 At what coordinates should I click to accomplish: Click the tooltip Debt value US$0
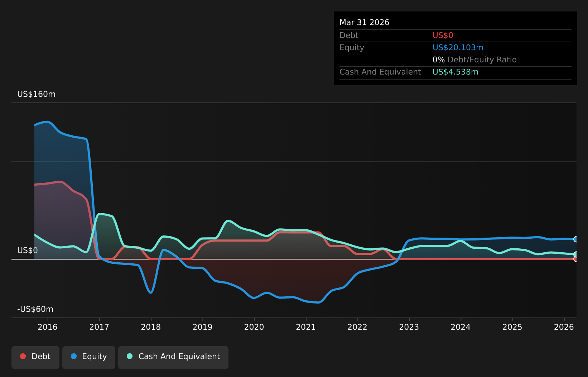tap(443, 35)
